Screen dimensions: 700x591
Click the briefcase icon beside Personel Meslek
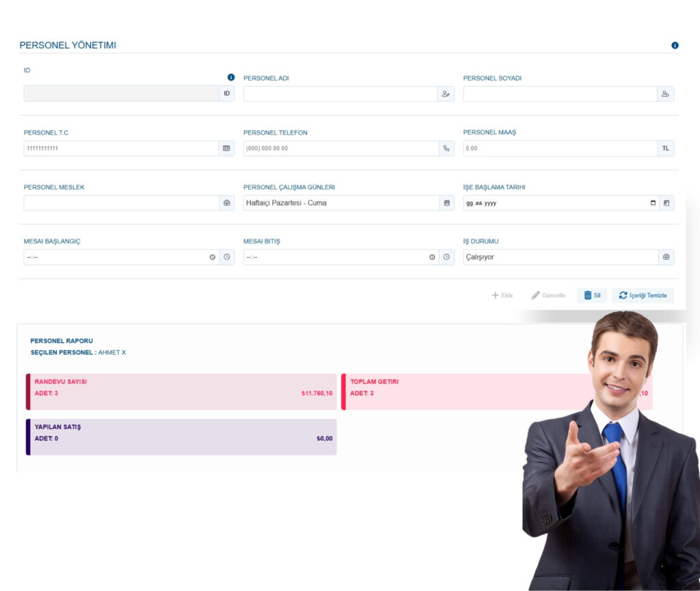(226, 203)
